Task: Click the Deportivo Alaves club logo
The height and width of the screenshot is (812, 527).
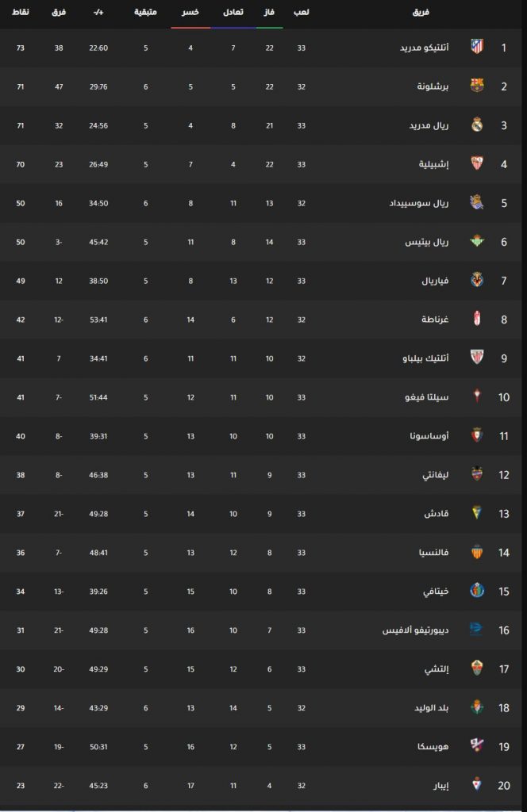Action: [475, 630]
